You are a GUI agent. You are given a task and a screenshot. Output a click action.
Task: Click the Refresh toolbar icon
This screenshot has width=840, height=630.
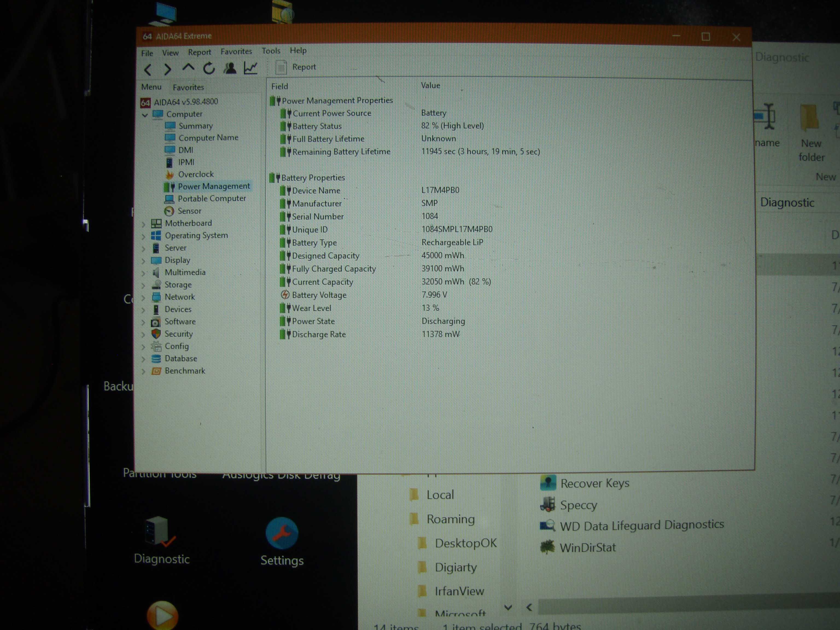pyautogui.click(x=209, y=68)
